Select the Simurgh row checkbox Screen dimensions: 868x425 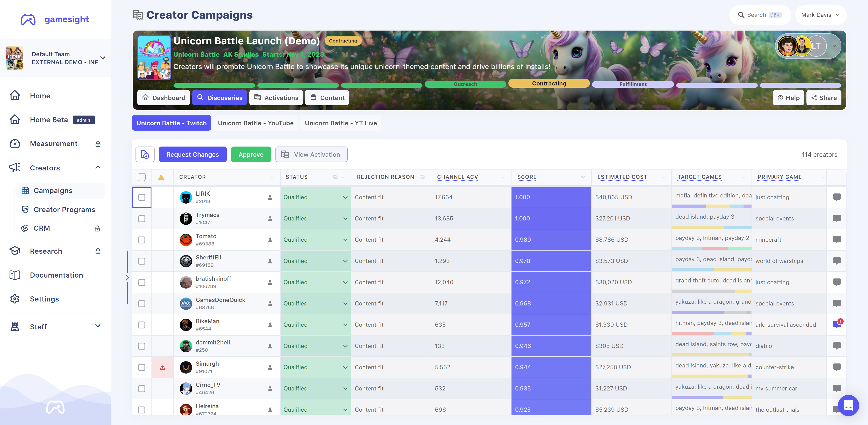click(x=142, y=367)
